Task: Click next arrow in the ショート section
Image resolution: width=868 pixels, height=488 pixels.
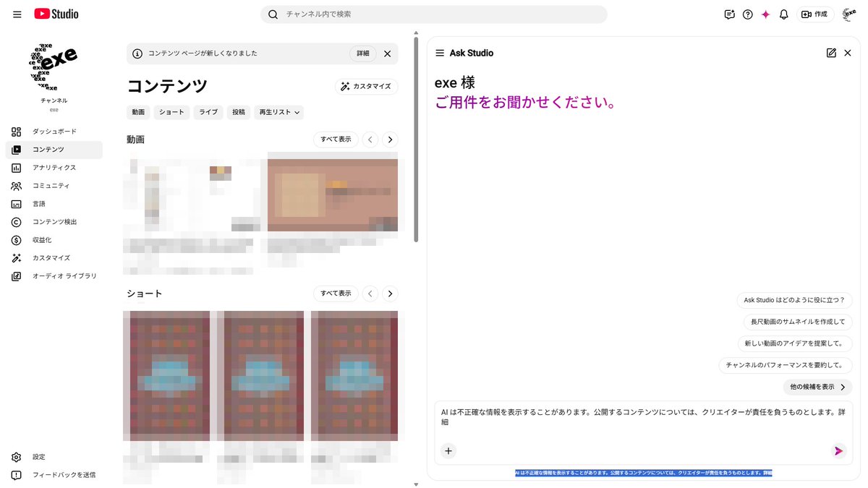Action: click(x=390, y=294)
